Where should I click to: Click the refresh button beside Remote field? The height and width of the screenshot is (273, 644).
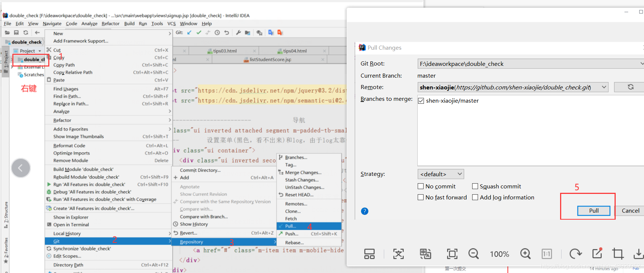[630, 87]
